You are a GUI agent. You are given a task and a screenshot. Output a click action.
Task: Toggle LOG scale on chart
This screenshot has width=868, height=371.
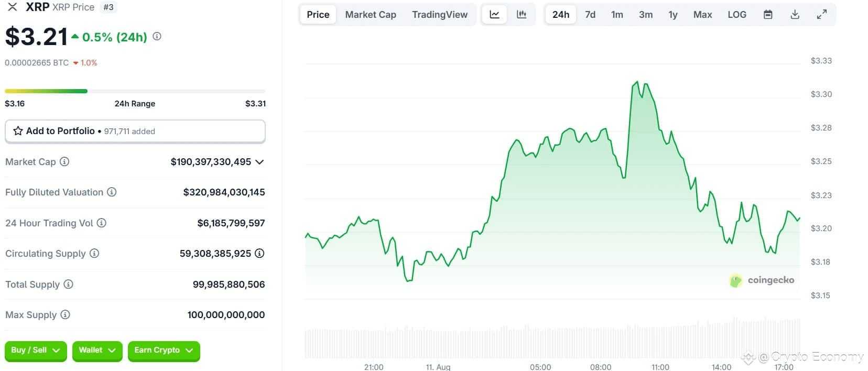pos(737,15)
